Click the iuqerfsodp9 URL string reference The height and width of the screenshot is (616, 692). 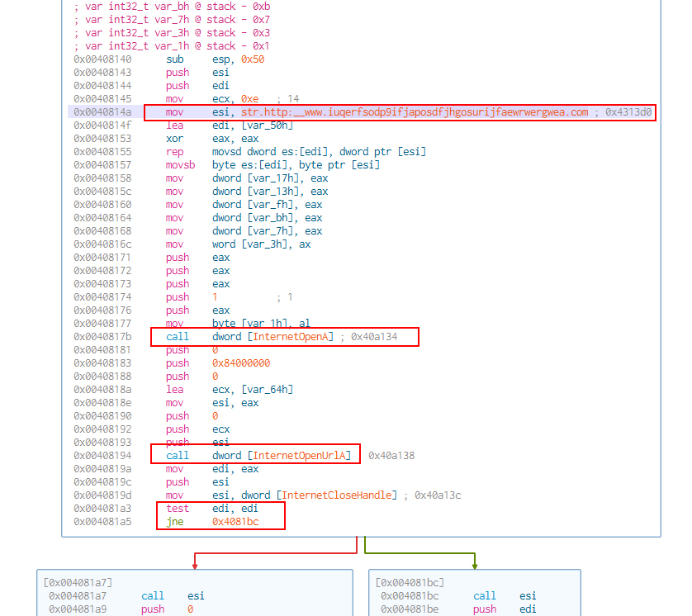tap(415, 112)
